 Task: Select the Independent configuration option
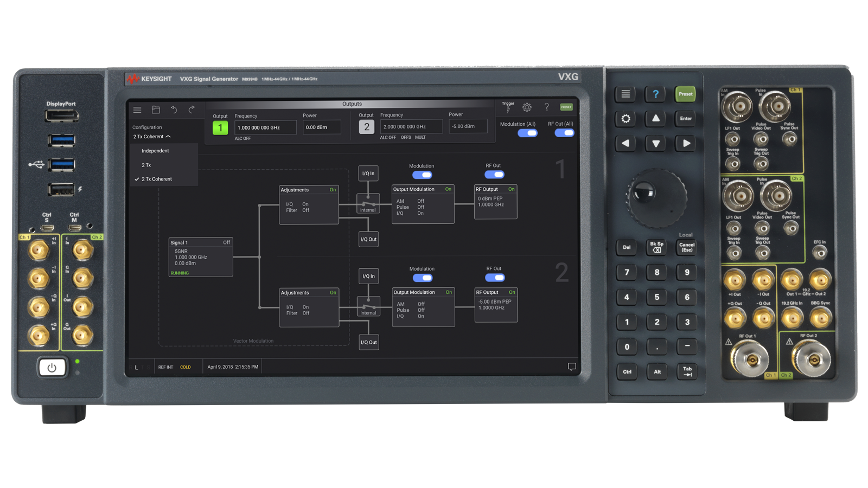(x=155, y=151)
